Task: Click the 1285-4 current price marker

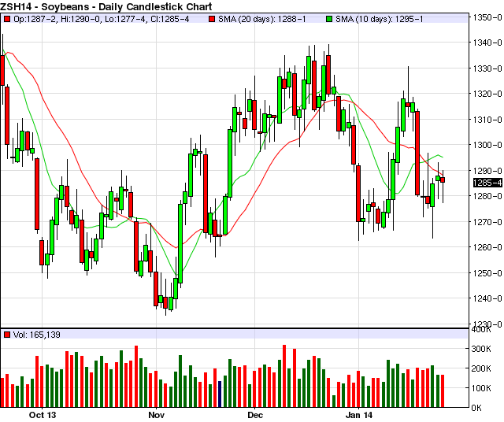Action: click(487, 183)
